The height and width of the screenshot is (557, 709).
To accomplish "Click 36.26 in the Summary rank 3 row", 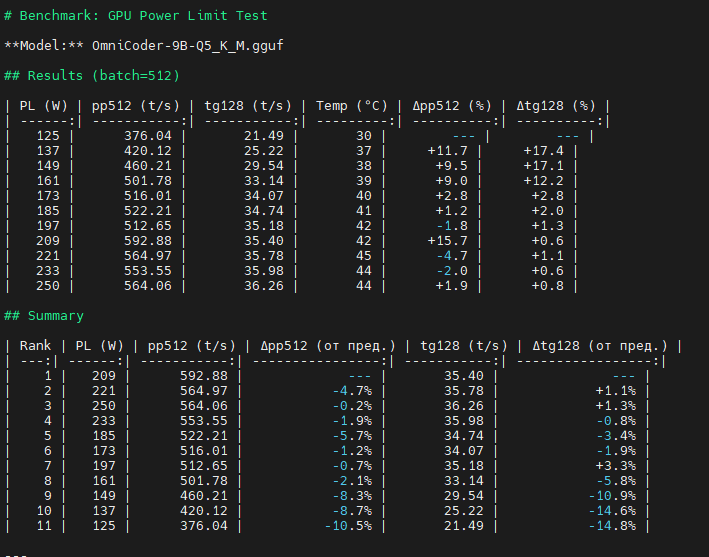I will click(x=464, y=406).
